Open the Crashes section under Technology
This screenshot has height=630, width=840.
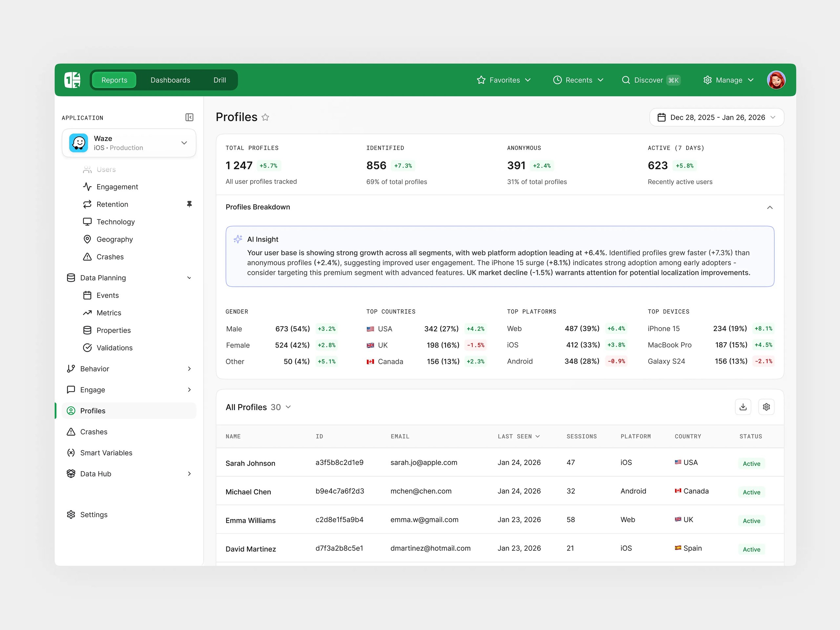coord(110,257)
